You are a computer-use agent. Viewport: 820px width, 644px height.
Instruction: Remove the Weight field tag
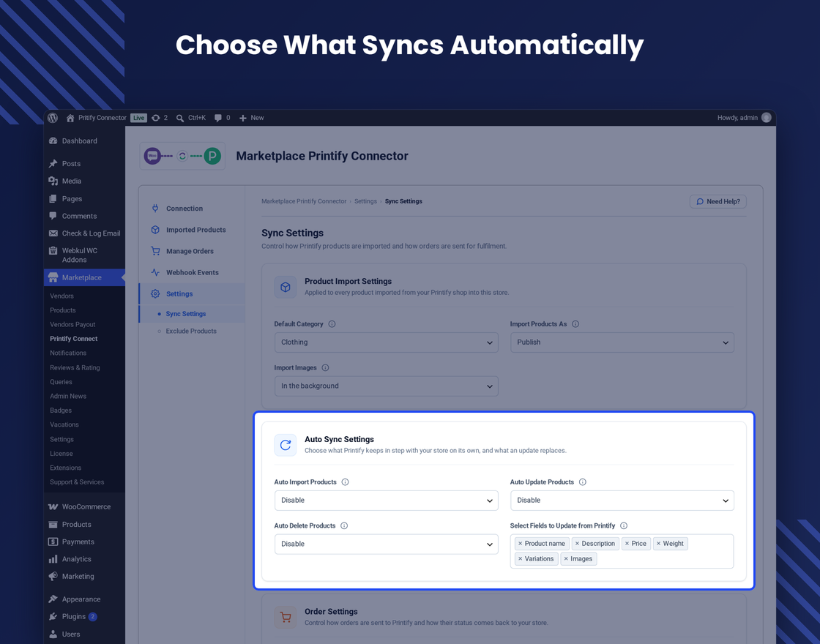coord(658,544)
